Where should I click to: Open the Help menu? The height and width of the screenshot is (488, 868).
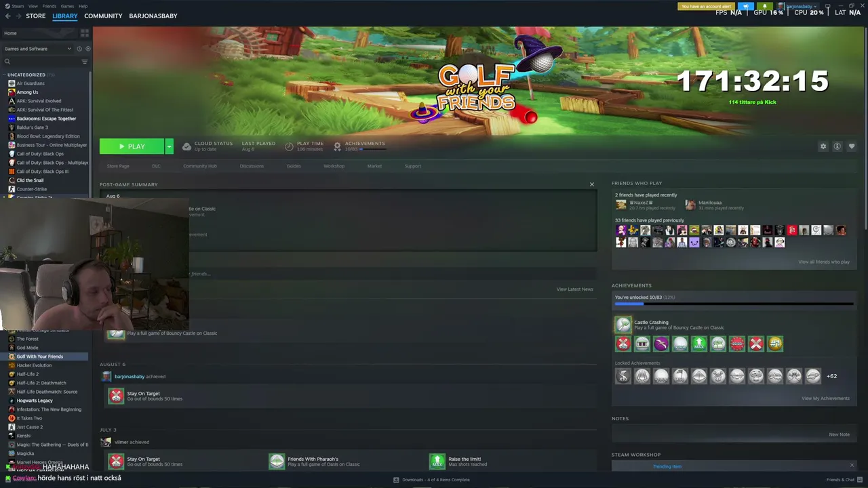[83, 6]
